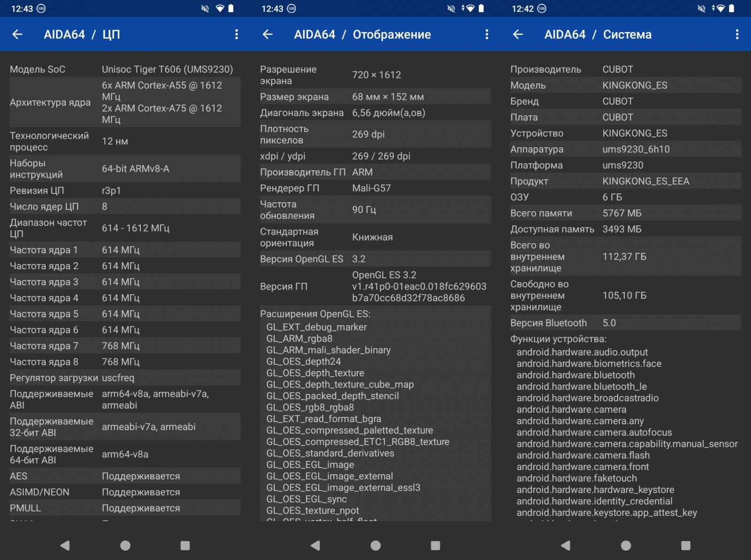Image resolution: width=751 pixels, height=560 pixels.
Task: Tap battery icon in Отображение screen status bar
Action: [x=481, y=8]
